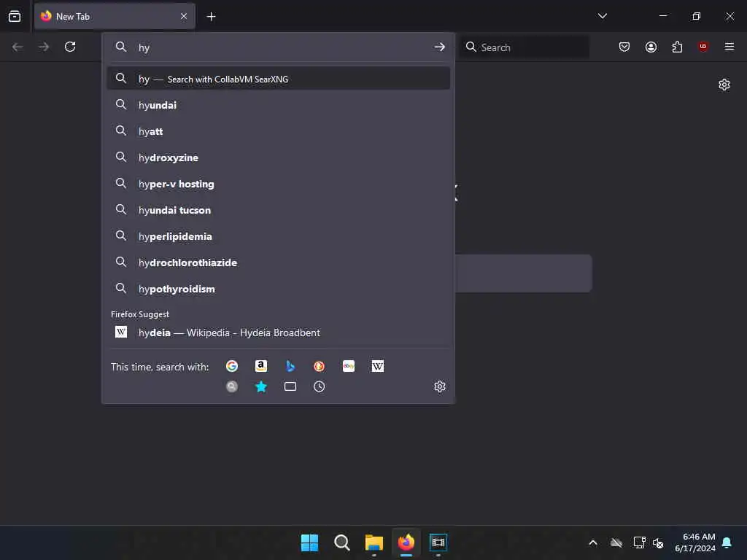Open search settings gear in dropdown
747x560 pixels.
pyautogui.click(x=440, y=386)
